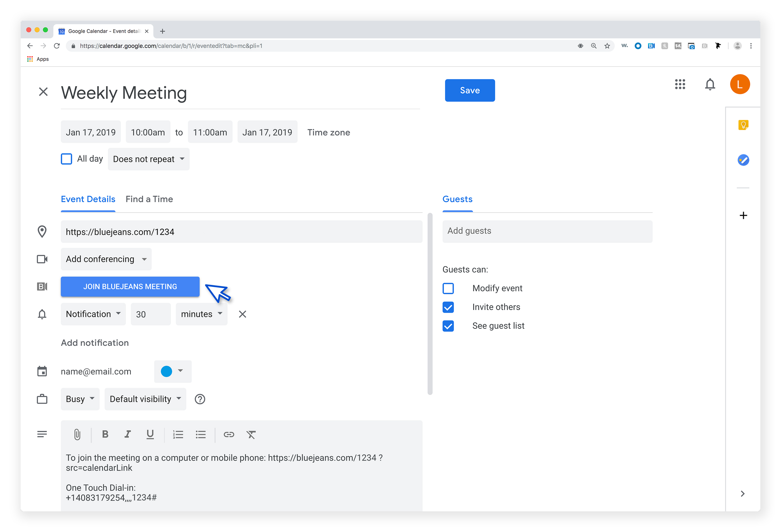Click the Time zone link

[x=328, y=132]
